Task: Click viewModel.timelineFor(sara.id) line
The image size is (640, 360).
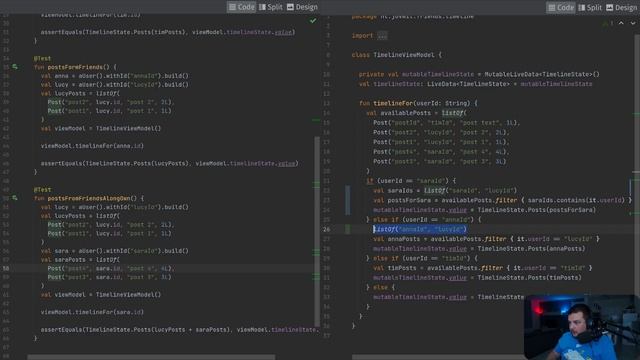Action: coord(92,312)
